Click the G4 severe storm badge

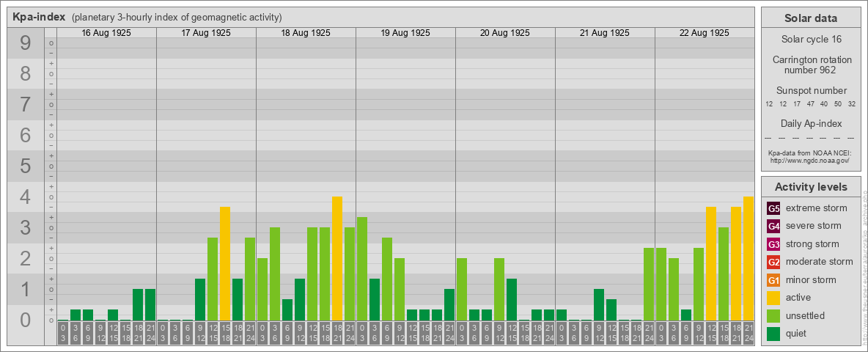coord(773,226)
